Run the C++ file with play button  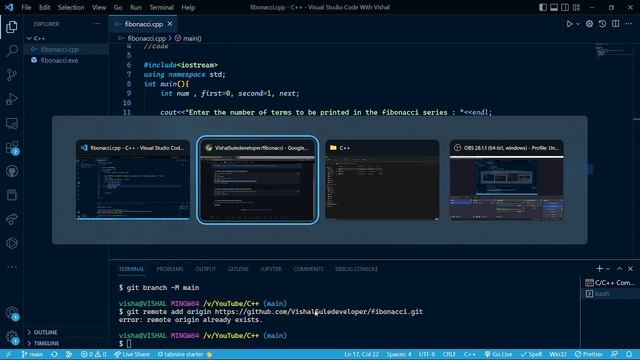[569, 24]
